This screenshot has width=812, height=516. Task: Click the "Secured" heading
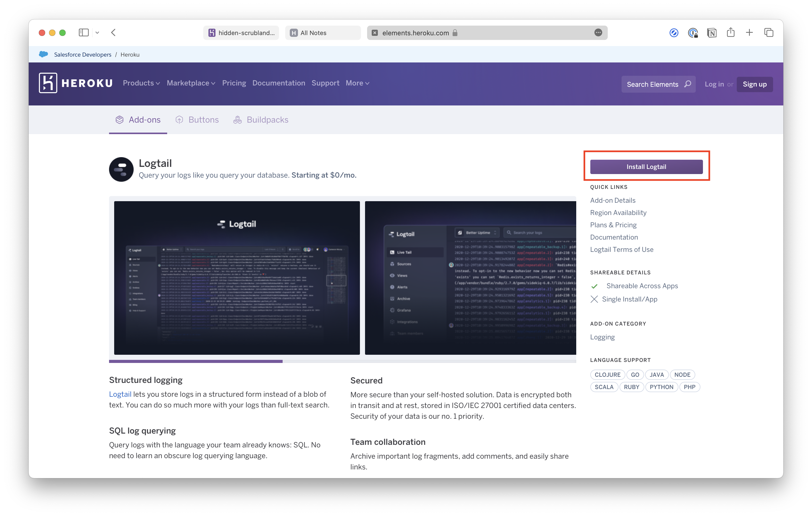[366, 380]
